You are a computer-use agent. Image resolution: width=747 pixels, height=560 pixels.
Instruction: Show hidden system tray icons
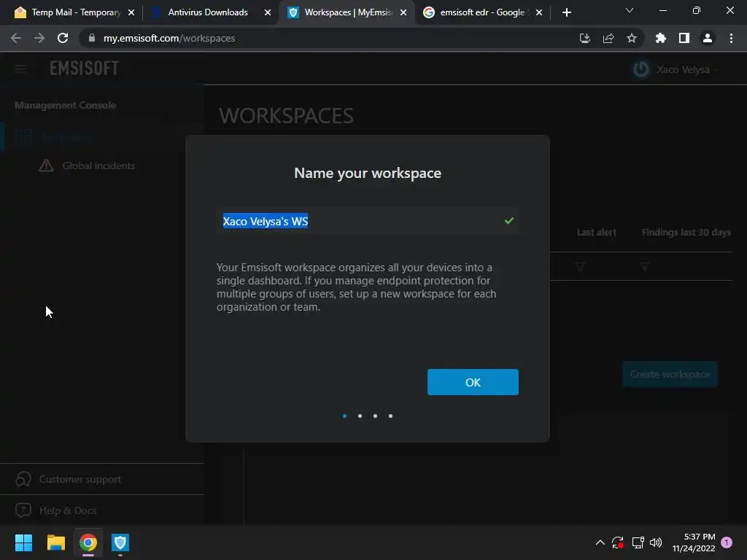pyautogui.click(x=600, y=542)
